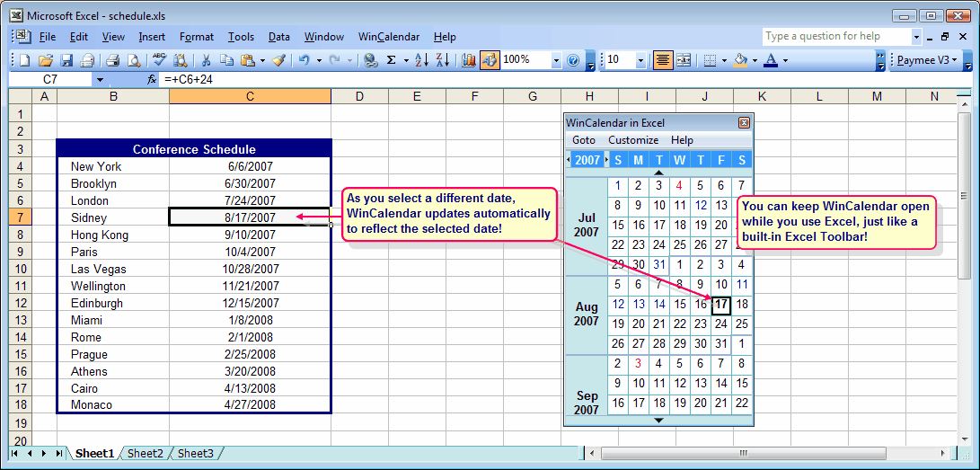980x470 pixels.
Task: Open the File menu
Action: click(48, 37)
